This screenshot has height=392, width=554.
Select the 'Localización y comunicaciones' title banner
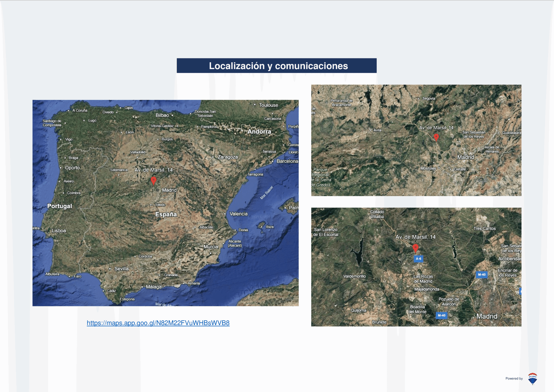(x=277, y=66)
